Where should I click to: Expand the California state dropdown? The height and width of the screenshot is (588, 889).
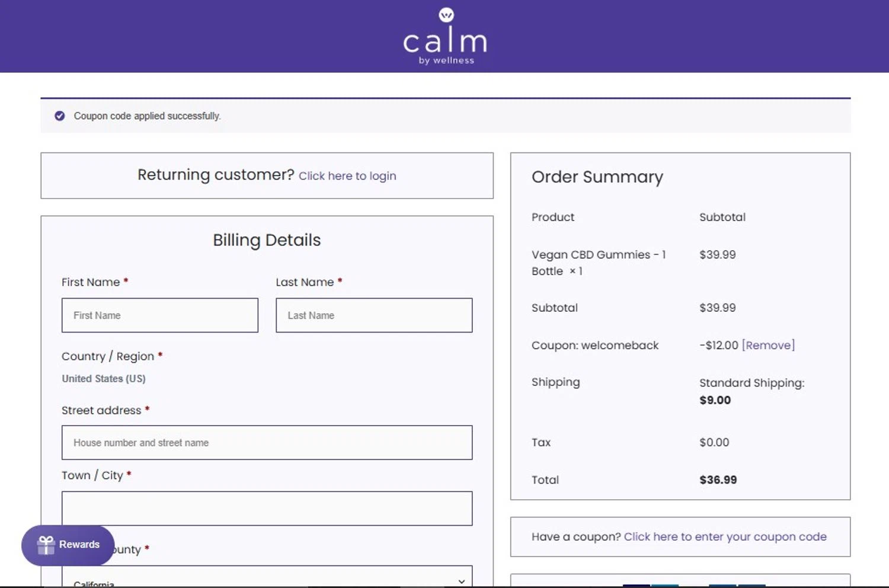[x=267, y=580]
